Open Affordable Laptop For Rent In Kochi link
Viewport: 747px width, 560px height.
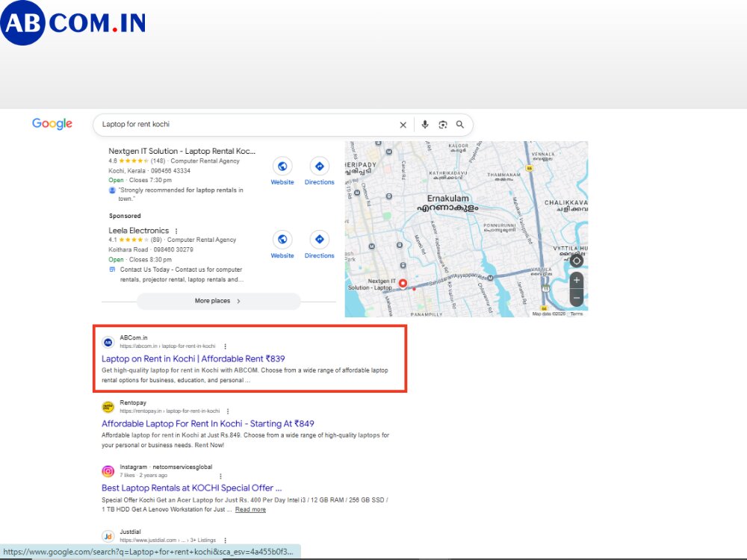coord(208,423)
